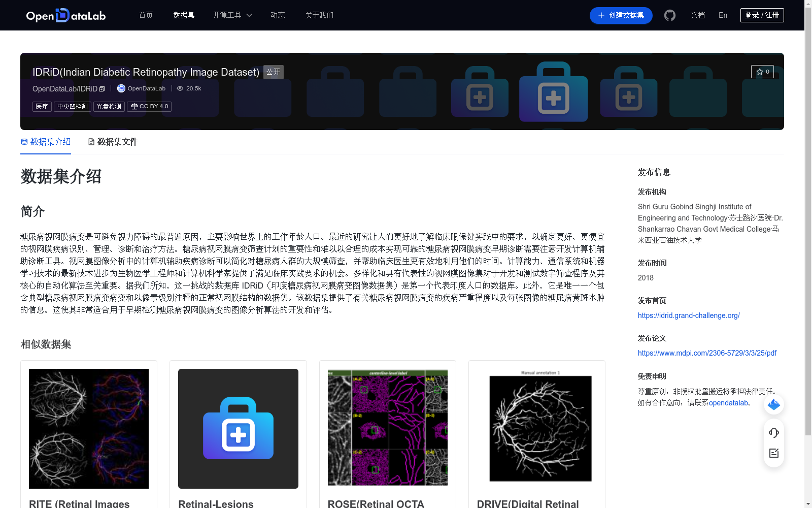
Task: Open the 动态 menu item
Action: 278,15
